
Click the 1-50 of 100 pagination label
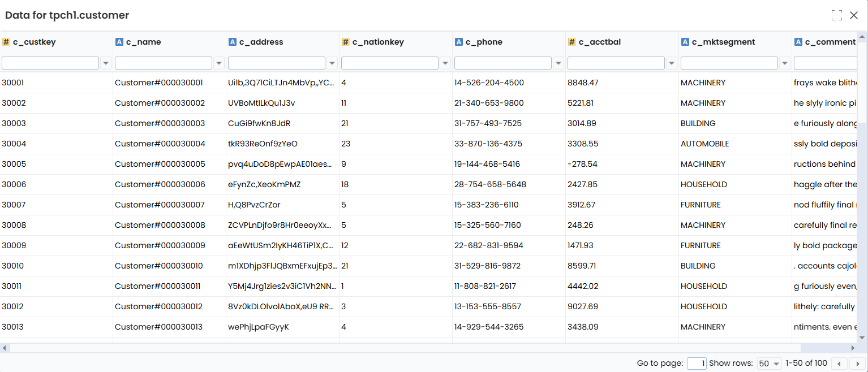(x=806, y=364)
